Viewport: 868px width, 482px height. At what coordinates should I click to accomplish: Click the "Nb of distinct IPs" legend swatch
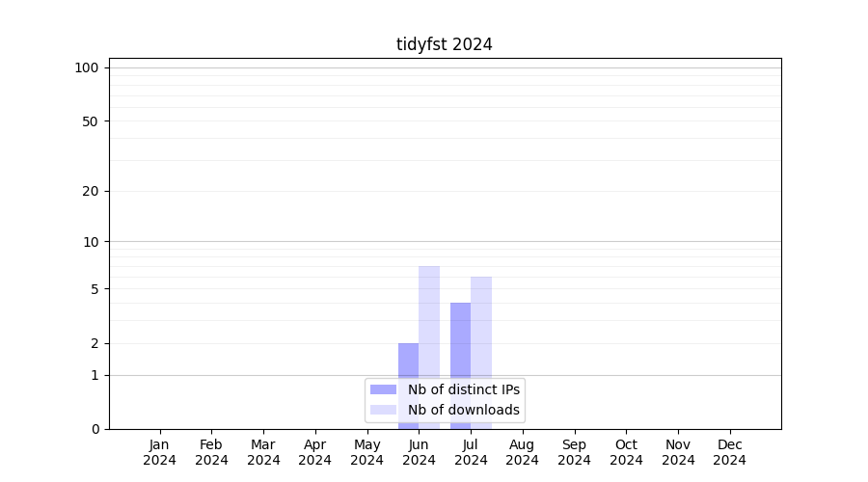(x=384, y=389)
